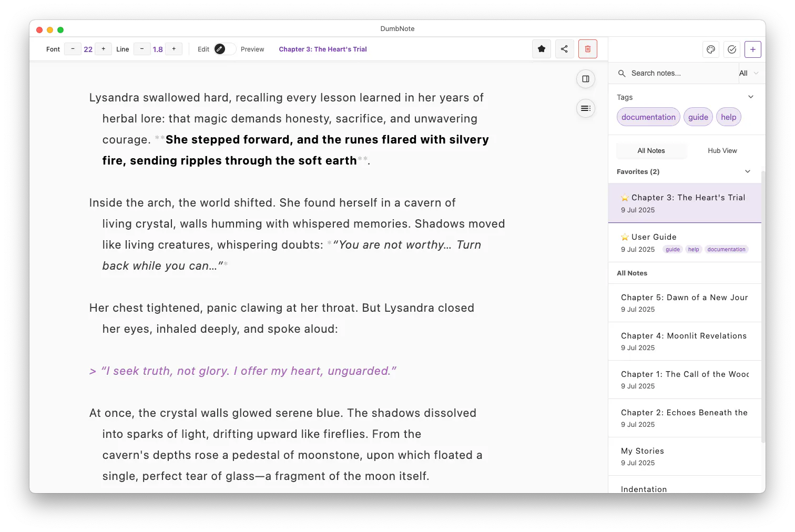The image size is (795, 532).
Task: Open Chapter 1: The Call of the Woods note
Action: click(x=685, y=380)
